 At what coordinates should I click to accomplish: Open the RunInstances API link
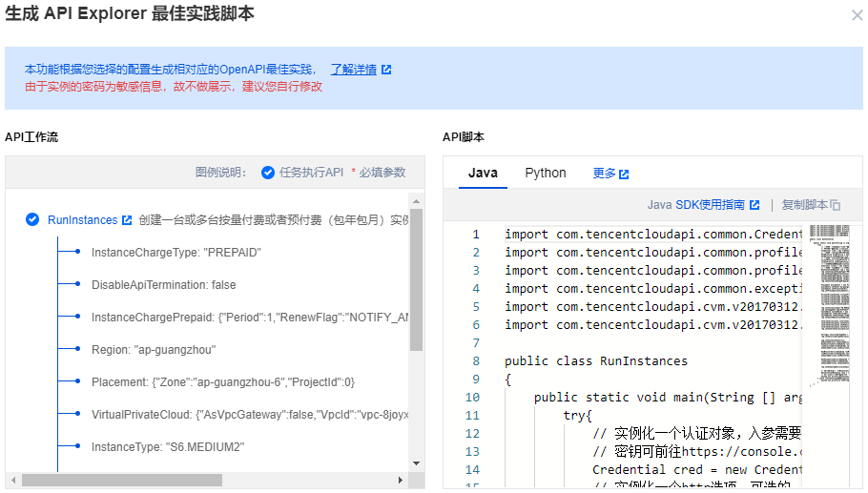pyautogui.click(x=82, y=220)
